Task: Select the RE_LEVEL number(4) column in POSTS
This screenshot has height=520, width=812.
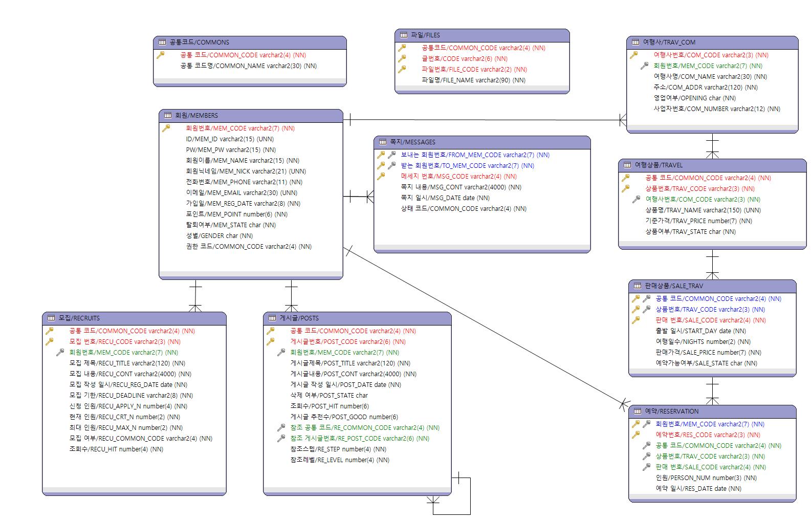Action: point(340,460)
